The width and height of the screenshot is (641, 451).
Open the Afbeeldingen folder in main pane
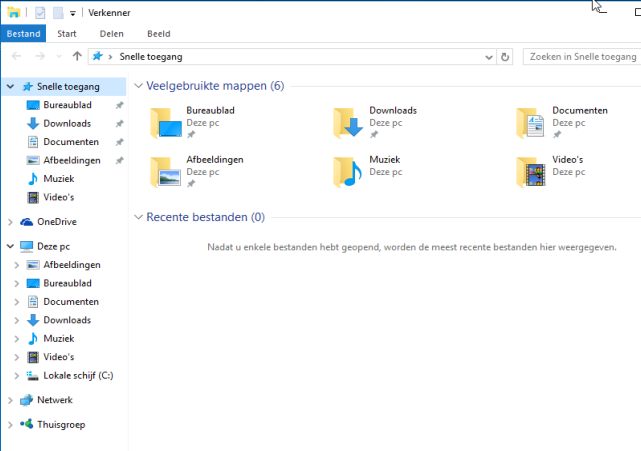[167, 172]
